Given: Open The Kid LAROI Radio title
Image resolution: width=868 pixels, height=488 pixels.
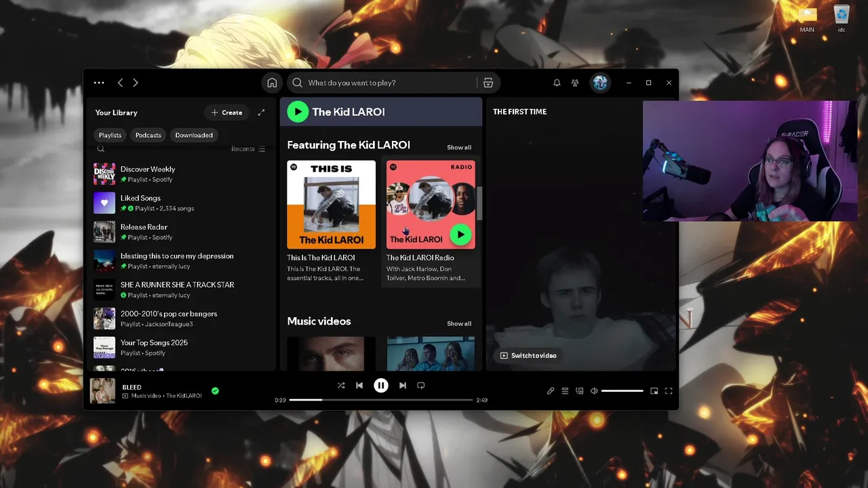Looking at the screenshot, I should coord(420,258).
